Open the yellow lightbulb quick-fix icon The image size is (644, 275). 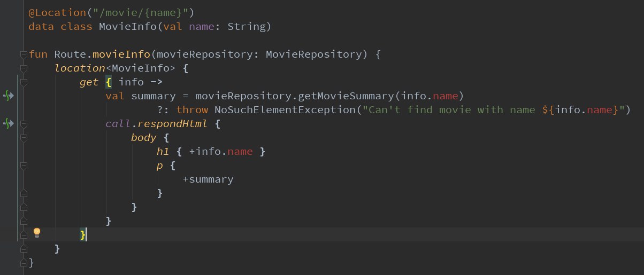pyautogui.click(x=37, y=232)
